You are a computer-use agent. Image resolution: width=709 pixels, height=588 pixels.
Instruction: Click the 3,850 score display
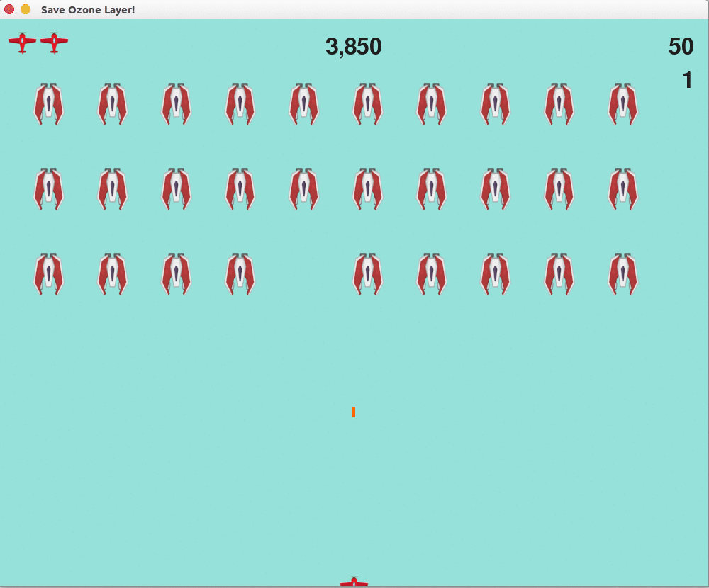coord(353,47)
